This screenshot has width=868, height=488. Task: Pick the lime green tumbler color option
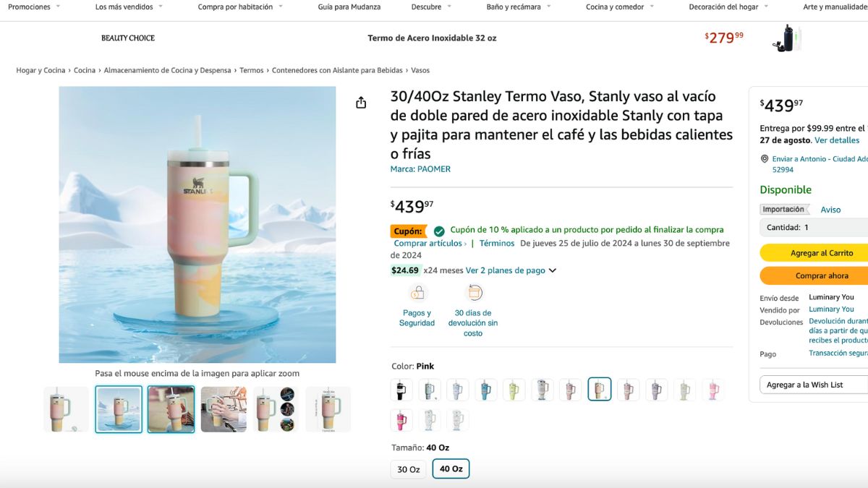[514, 390]
